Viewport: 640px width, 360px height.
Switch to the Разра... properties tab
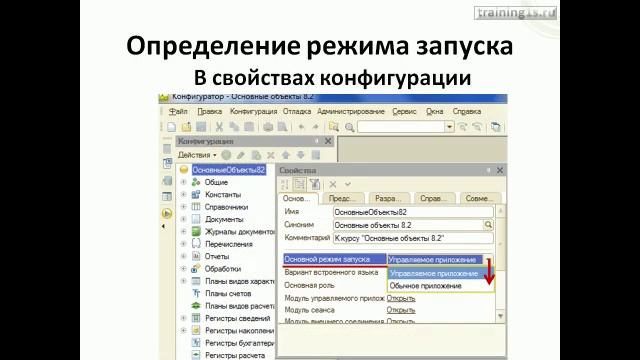tap(388, 198)
